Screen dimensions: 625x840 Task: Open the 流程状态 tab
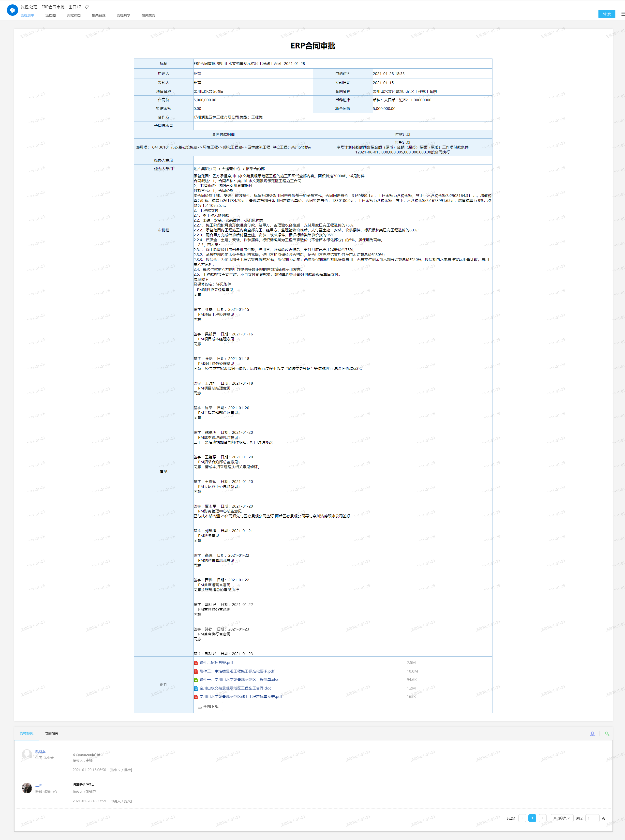click(x=74, y=15)
